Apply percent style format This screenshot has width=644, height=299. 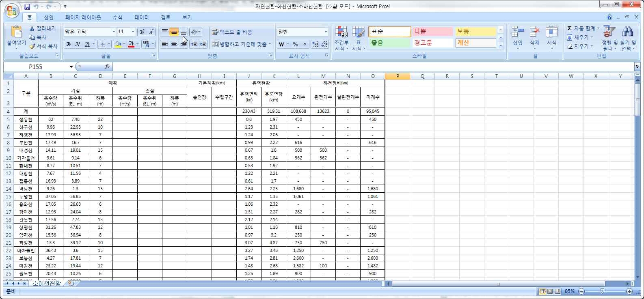click(x=295, y=44)
